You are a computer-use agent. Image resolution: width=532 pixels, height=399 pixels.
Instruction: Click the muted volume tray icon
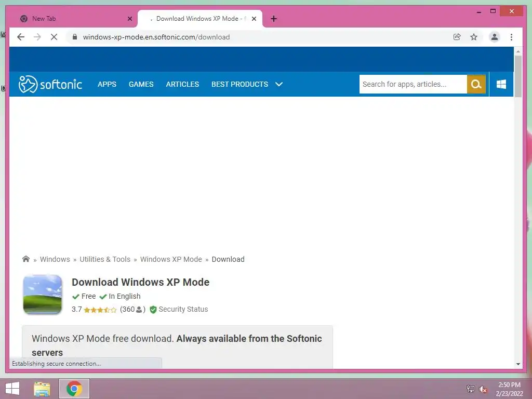[483, 389]
